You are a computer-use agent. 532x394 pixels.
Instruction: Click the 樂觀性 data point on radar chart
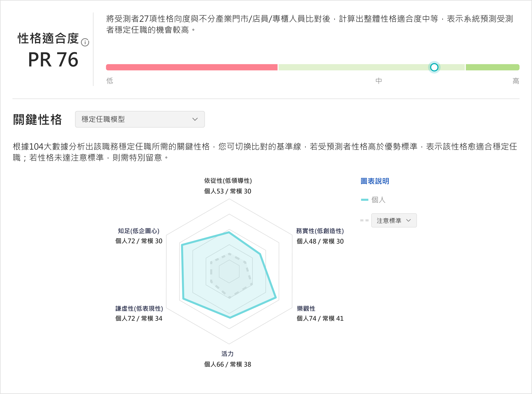276,298
